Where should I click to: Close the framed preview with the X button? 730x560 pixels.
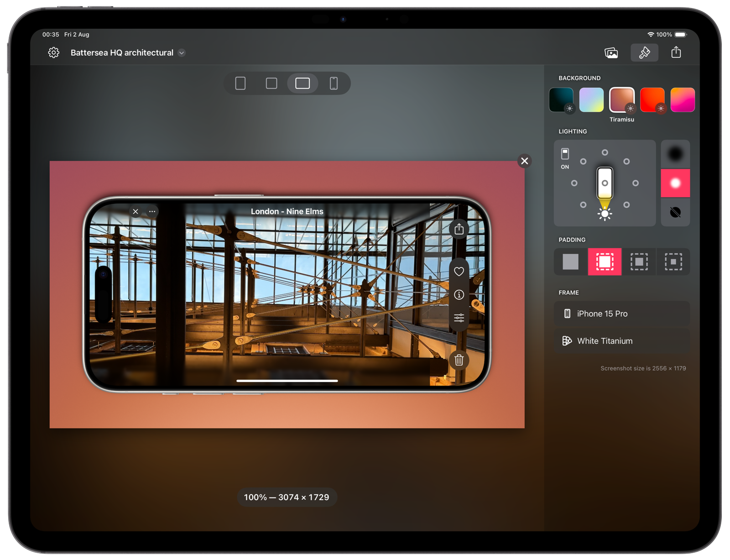[x=524, y=161]
